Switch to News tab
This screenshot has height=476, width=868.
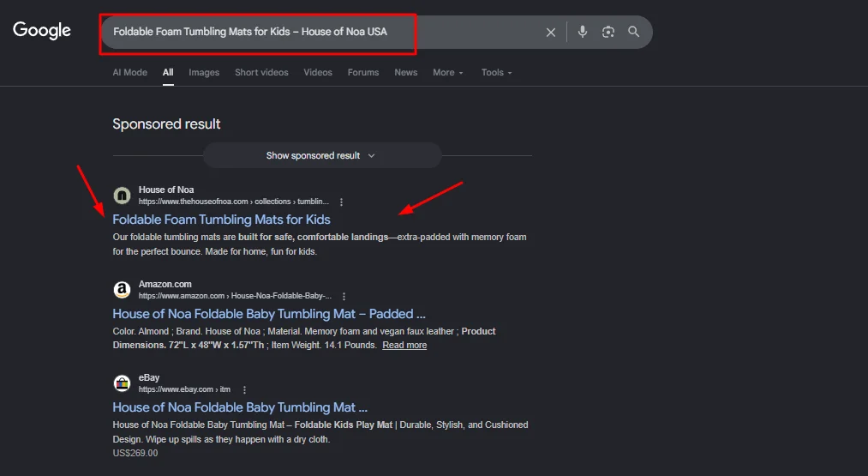pos(406,73)
